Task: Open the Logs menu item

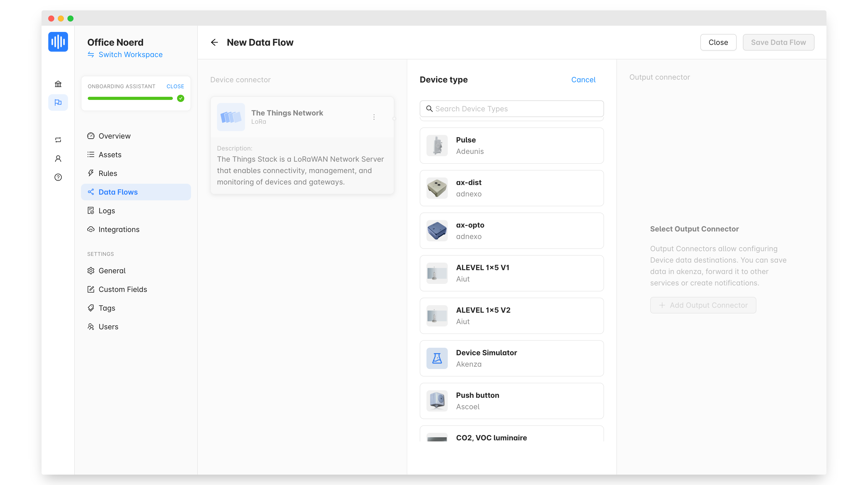Action: click(136, 210)
